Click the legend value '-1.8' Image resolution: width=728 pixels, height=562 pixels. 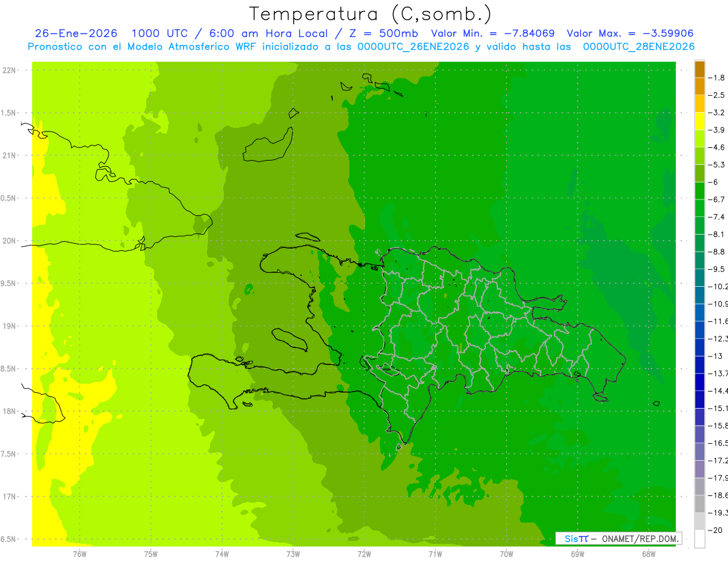pos(716,78)
